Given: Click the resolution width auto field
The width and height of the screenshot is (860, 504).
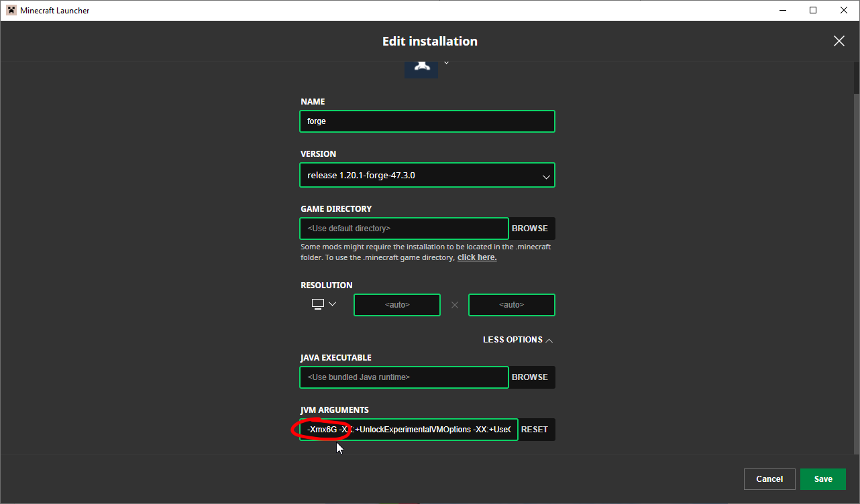Looking at the screenshot, I should point(397,305).
